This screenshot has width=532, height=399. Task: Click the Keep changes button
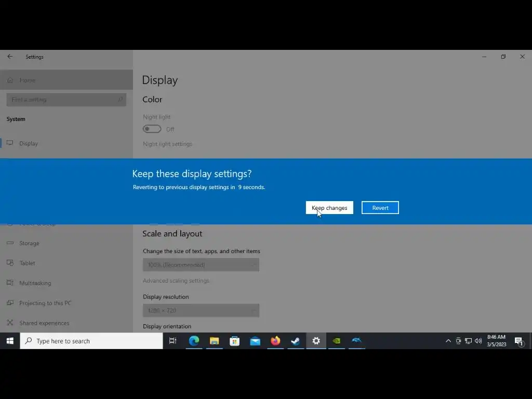(329, 208)
